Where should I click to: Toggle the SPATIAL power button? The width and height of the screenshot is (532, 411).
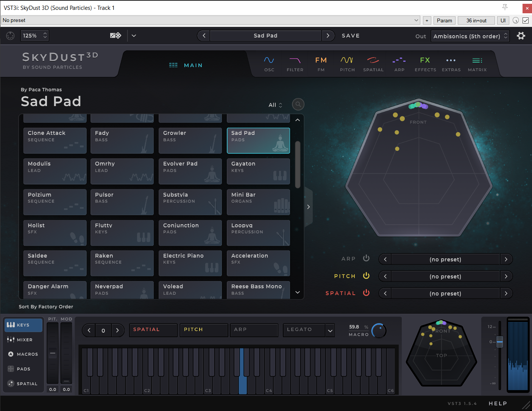tap(366, 293)
